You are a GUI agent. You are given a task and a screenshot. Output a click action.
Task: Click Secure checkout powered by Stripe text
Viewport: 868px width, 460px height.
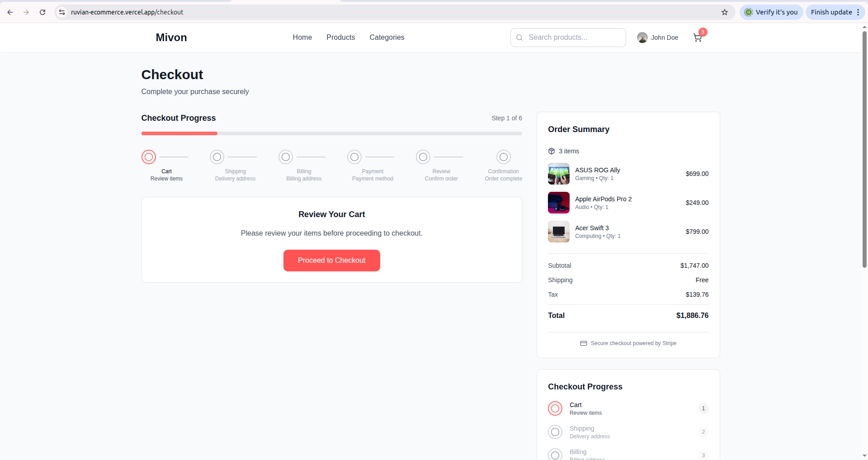pos(633,343)
